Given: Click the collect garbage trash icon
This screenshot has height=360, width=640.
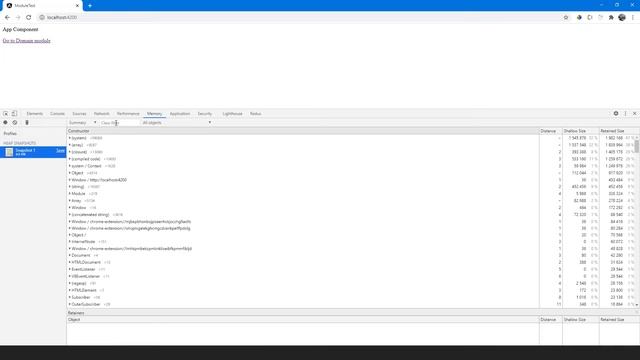Looking at the screenshot, I should point(27,122).
